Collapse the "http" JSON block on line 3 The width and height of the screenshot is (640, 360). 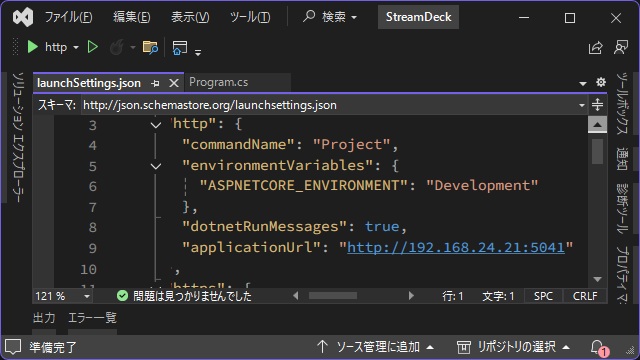156,124
